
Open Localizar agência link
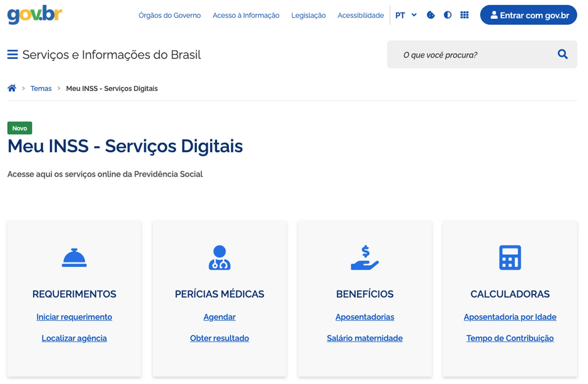click(x=74, y=338)
